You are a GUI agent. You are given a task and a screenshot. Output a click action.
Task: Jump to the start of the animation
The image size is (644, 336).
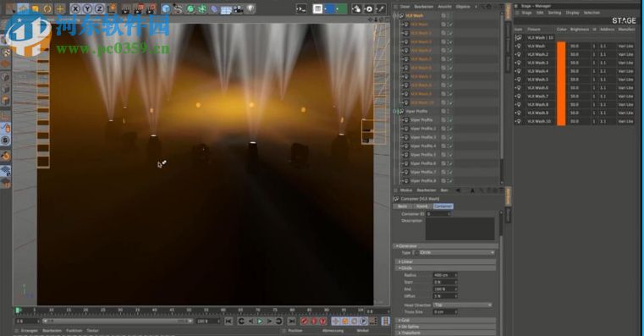pyautogui.click(x=228, y=322)
